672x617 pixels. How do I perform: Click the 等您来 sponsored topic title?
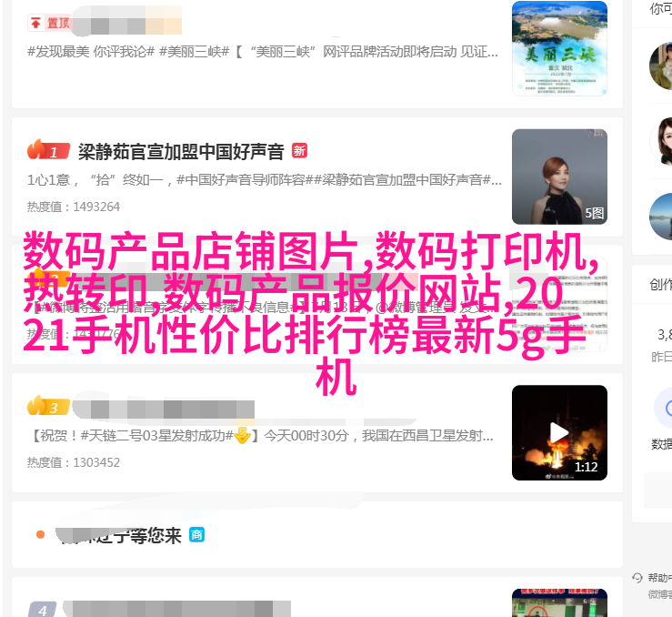[x=119, y=535]
